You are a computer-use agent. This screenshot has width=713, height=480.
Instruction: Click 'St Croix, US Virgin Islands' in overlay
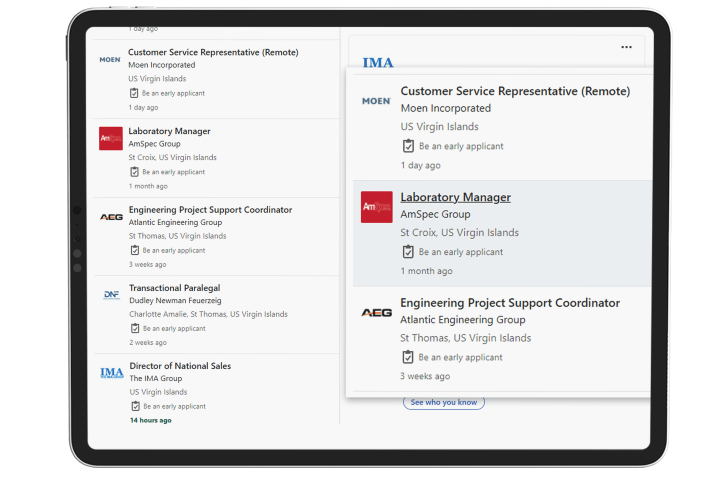(459, 232)
